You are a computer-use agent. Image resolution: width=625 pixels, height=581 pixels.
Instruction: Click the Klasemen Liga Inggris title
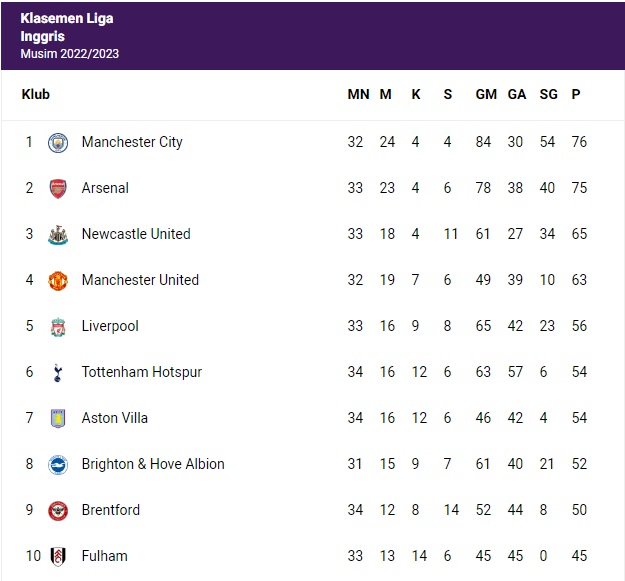[x=66, y=27]
